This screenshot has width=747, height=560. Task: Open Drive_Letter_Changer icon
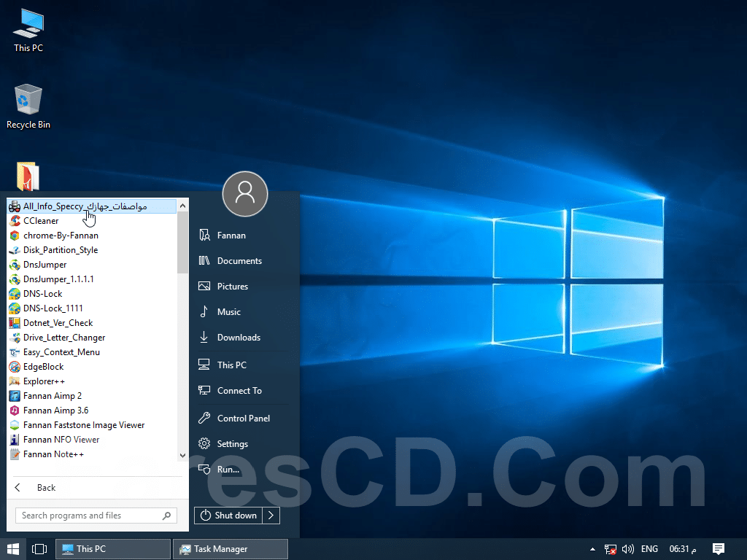click(x=15, y=338)
